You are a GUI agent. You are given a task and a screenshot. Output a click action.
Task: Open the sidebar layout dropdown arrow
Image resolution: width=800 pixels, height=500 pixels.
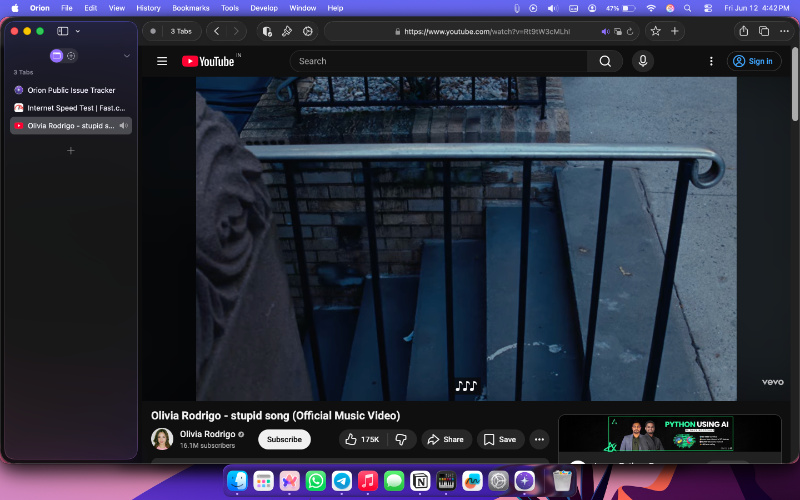click(78, 31)
